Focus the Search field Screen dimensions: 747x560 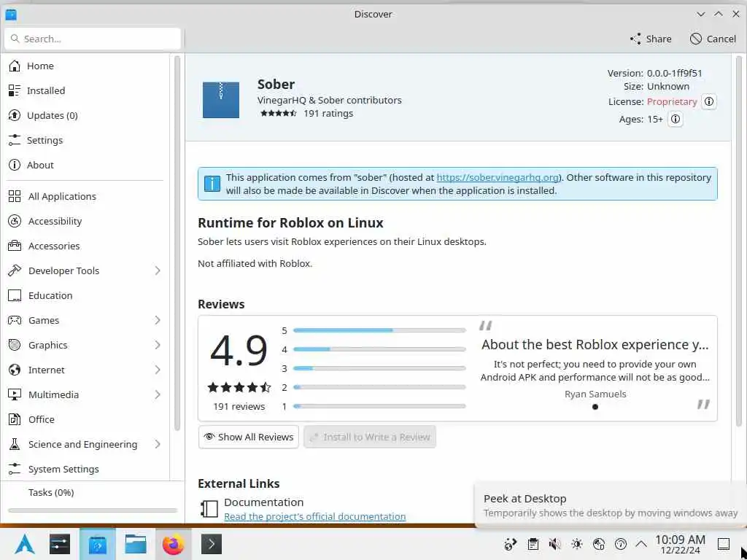tap(93, 39)
